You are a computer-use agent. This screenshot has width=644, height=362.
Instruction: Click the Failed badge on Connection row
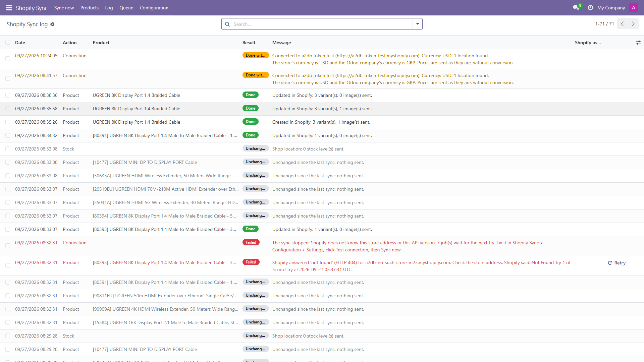(251, 242)
